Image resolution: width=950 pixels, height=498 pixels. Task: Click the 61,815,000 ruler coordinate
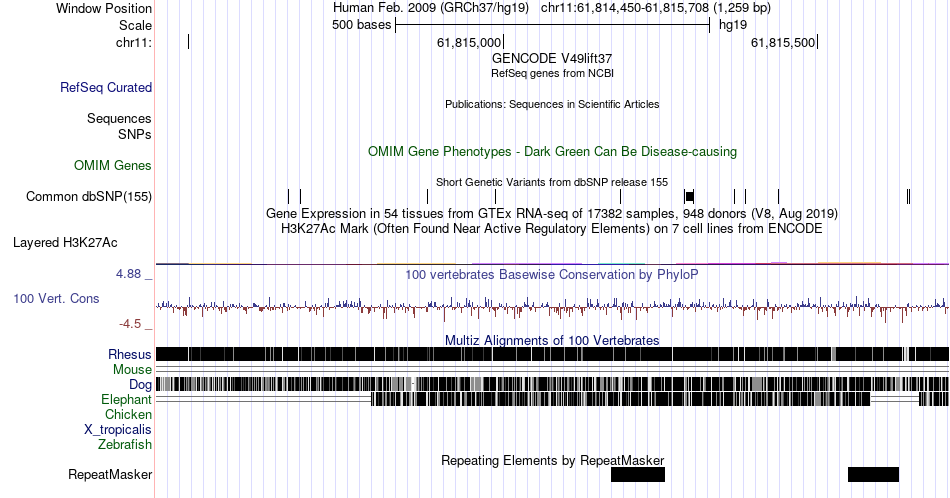(469, 42)
